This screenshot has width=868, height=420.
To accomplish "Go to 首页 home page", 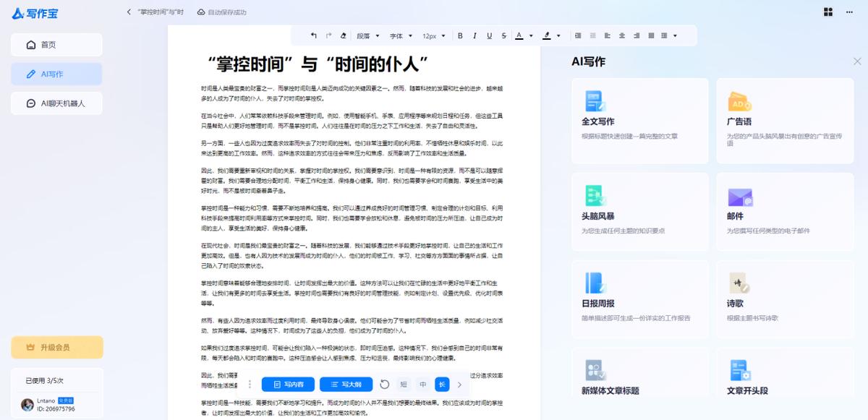I will 56,45.
